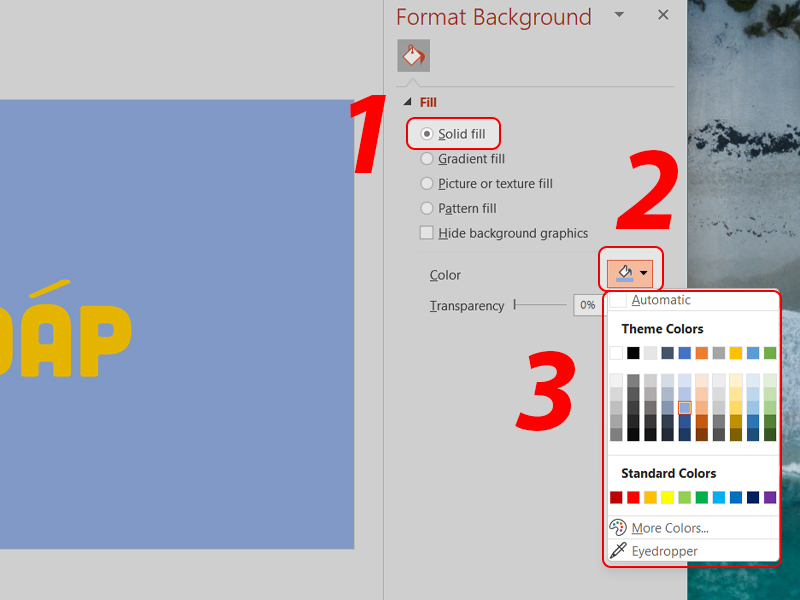Enable Hide background graphics checkbox
Screen dimensions: 800x600
pyautogui.click(x=427, y=233)
